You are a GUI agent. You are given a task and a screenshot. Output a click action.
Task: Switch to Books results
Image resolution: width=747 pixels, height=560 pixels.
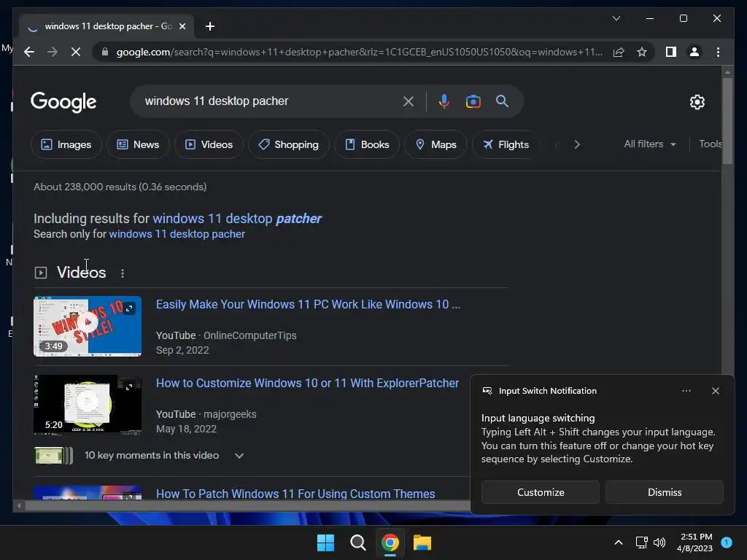(367, 144)
